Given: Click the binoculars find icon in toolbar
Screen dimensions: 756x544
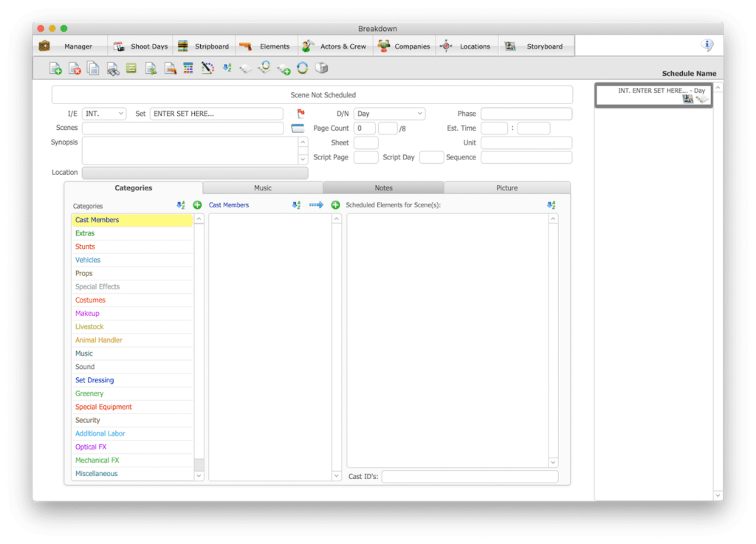Looking at the screenshot, I should [x=112, y=69].
